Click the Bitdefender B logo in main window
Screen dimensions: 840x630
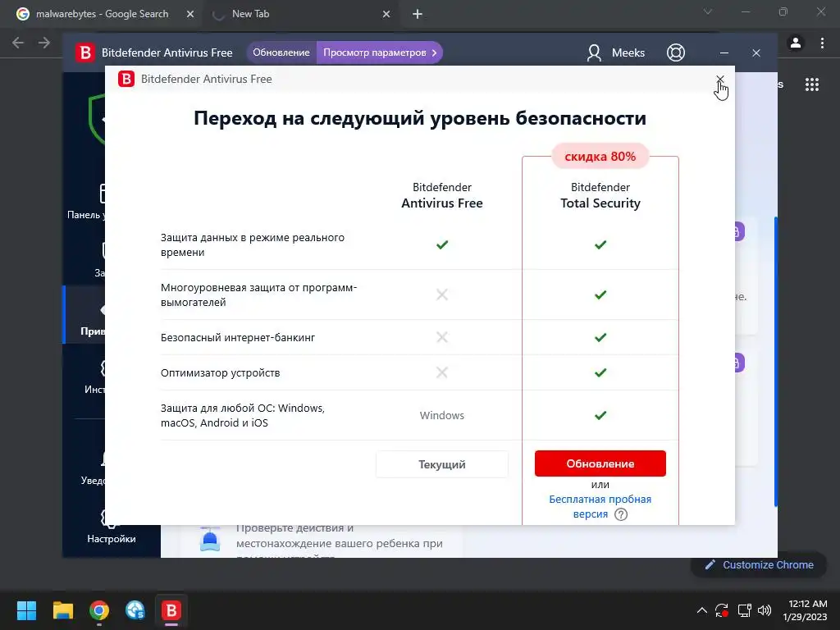pos(84,52)
